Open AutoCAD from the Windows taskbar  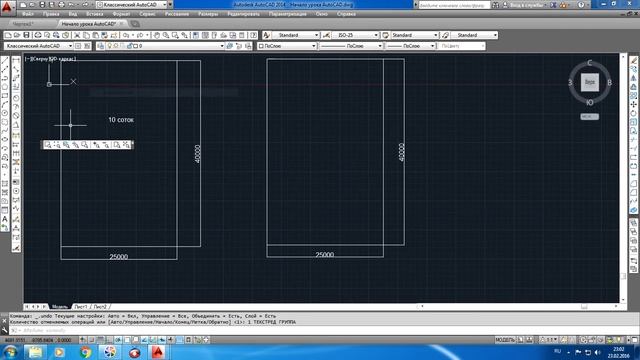coord(158,352)
